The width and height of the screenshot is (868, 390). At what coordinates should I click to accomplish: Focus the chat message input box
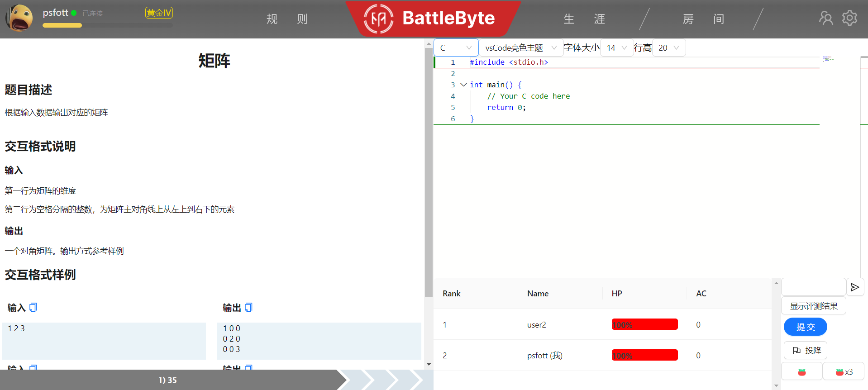(x=813, y=287)
